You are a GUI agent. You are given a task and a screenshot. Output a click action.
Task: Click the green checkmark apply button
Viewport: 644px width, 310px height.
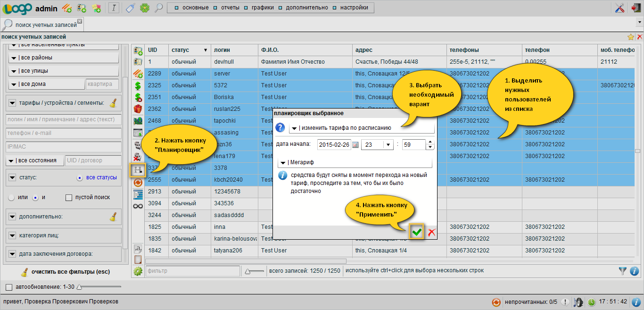point(416,232)
